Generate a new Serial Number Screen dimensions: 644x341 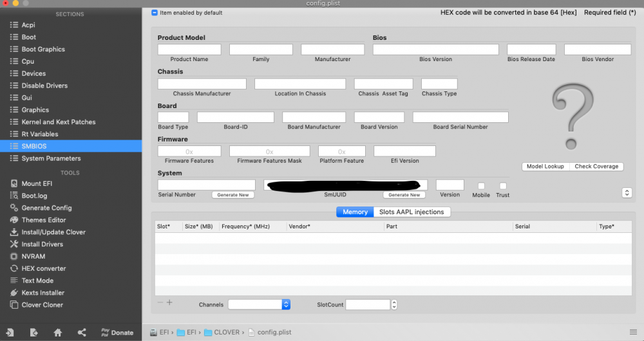click(x=233, y=195)
